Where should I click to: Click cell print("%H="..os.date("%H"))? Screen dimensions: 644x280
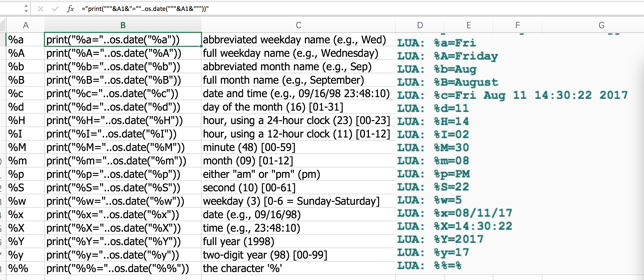pyautogui.click(x=123, y=120)
